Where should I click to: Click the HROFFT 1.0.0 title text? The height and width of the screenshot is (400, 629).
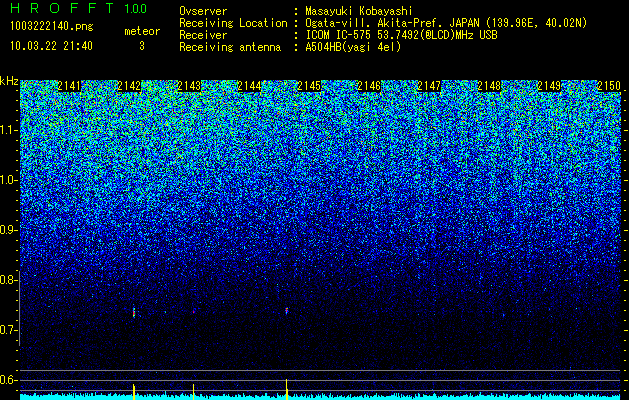click(79, 8)
